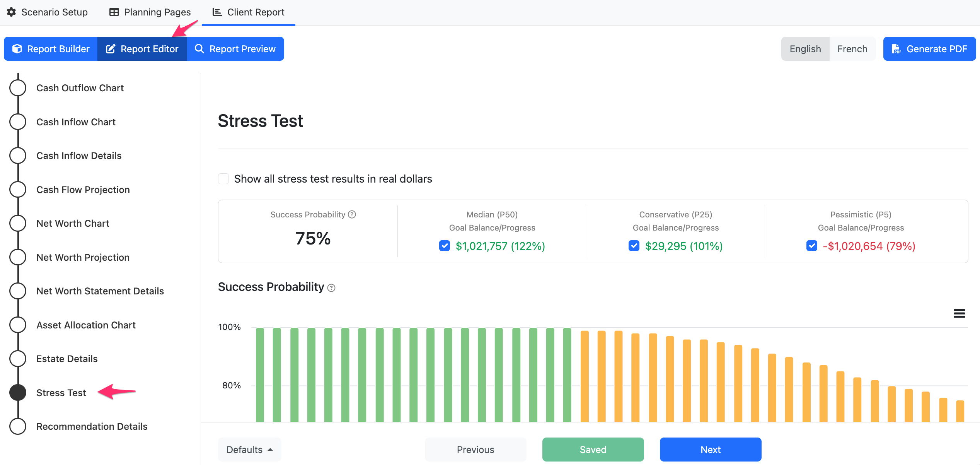Open the Defaults dropdown
Image resolution: width=980 pixels, height=465 pixels.
coord(250,450)
